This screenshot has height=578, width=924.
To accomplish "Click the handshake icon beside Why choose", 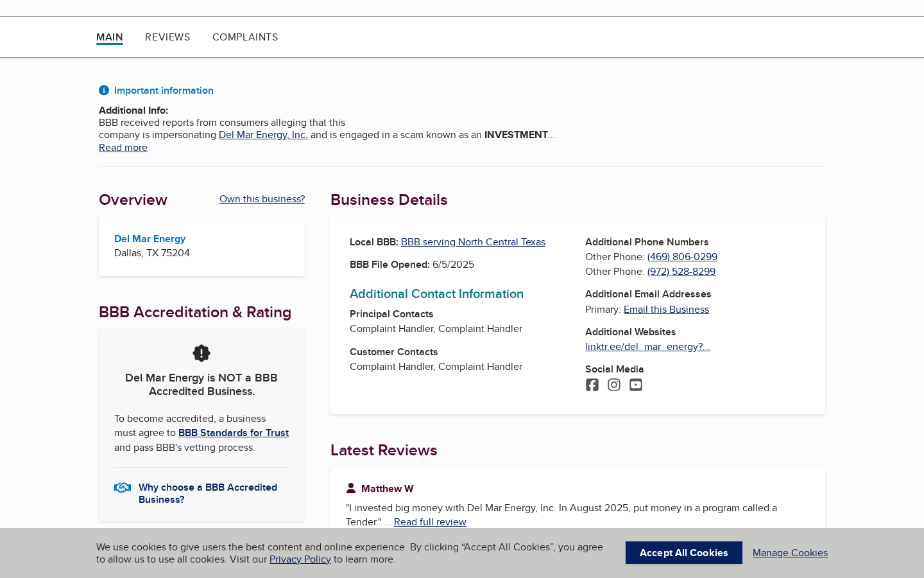I will [123, 487].
